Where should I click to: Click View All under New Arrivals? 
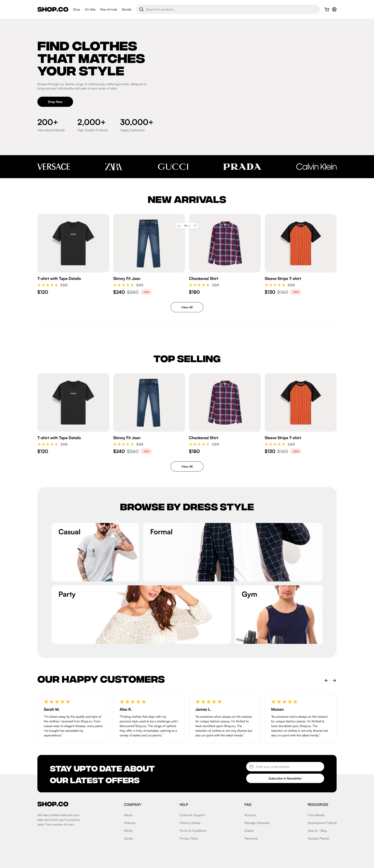pos(187,307)
